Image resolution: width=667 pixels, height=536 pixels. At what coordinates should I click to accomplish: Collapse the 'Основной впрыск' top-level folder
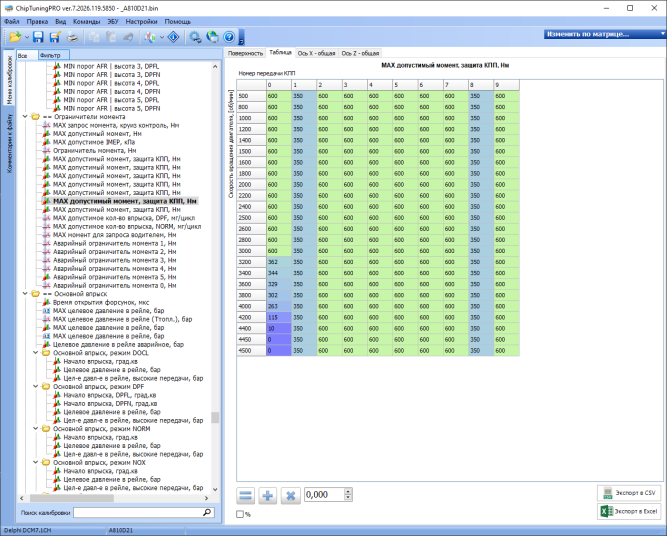(25, 294)
